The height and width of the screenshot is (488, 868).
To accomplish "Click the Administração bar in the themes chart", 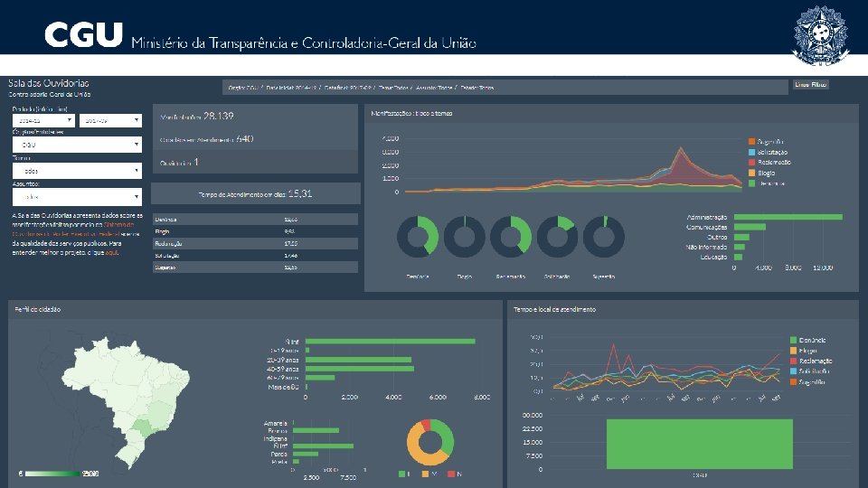I will click(788, 217).
